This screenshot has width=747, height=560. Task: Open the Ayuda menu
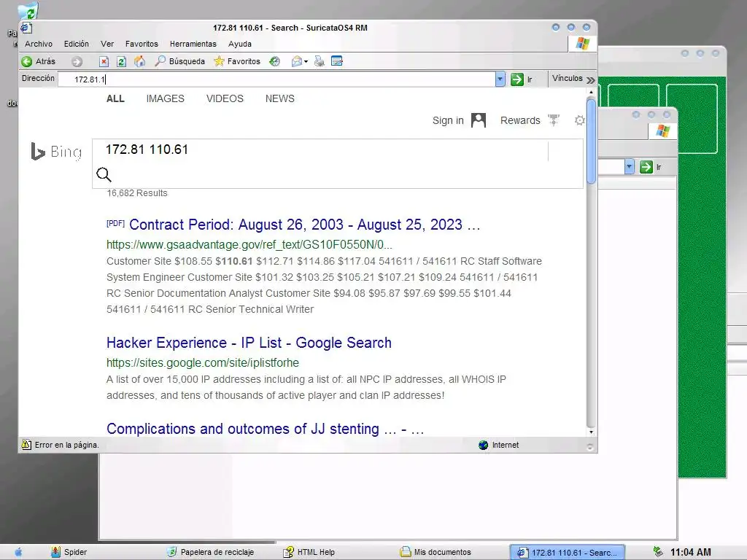coord(239,44)
